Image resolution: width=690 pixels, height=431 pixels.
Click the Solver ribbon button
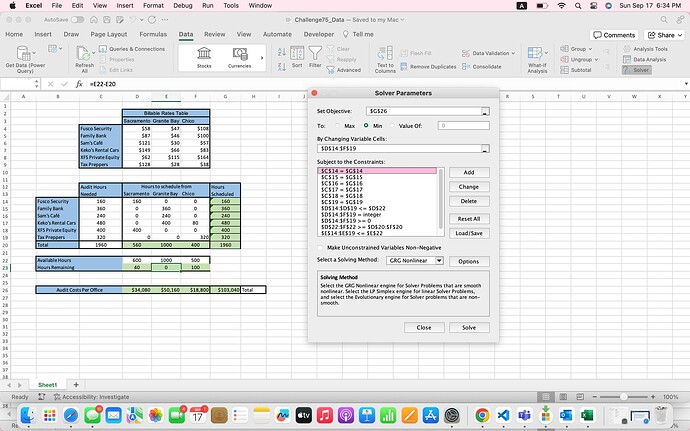point(637,70)
